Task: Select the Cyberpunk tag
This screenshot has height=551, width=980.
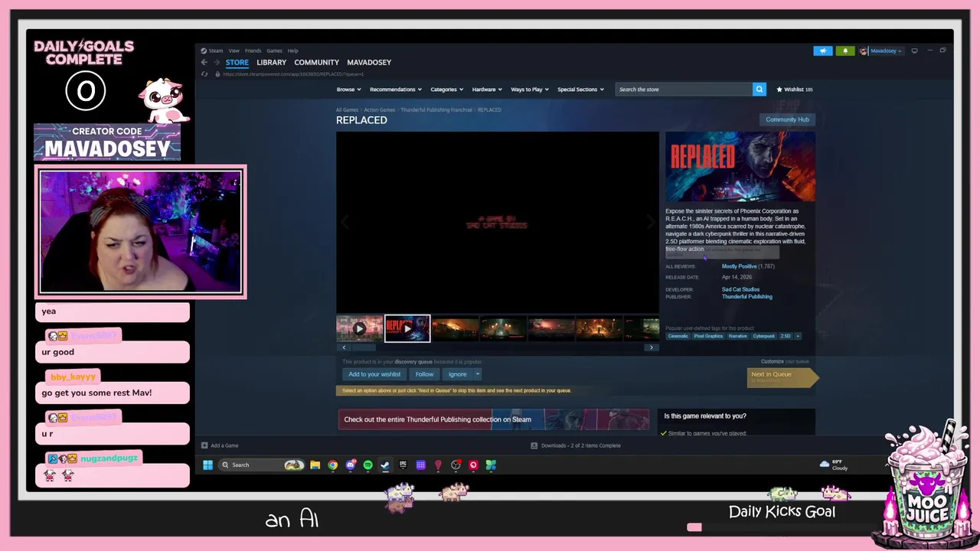Action: pos(763,336)
